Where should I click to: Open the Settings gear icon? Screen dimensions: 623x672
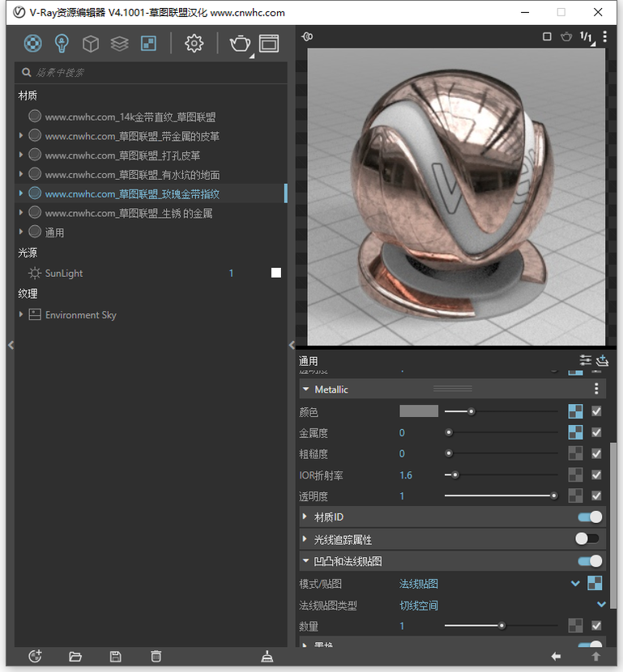[x=194, y=43]
